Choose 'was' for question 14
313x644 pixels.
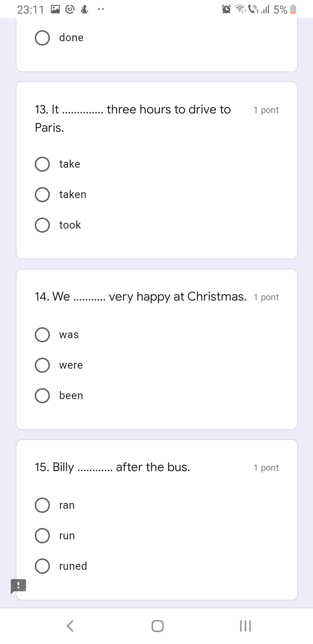[x=42, y=335]
